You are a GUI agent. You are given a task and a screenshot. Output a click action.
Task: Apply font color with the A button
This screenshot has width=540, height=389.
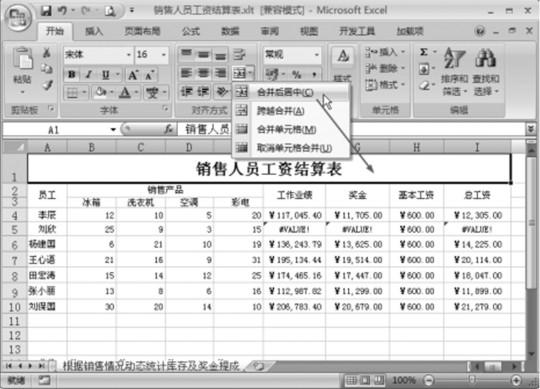125,92
